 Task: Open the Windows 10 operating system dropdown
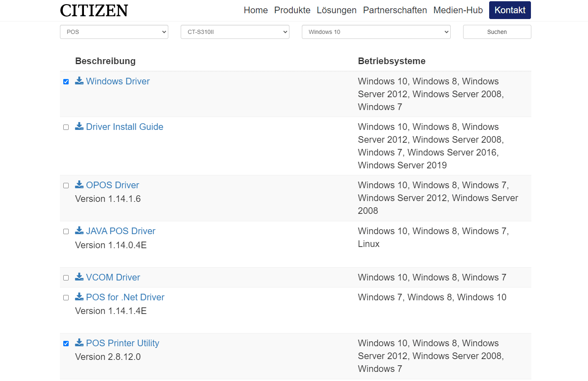pyautogui.click(x=376, y=32)
